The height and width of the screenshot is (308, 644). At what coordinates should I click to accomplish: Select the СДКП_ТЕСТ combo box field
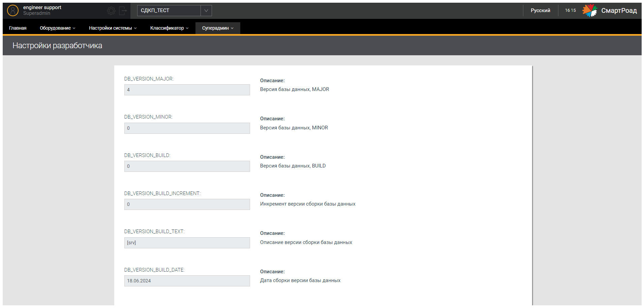coord(175,10)
